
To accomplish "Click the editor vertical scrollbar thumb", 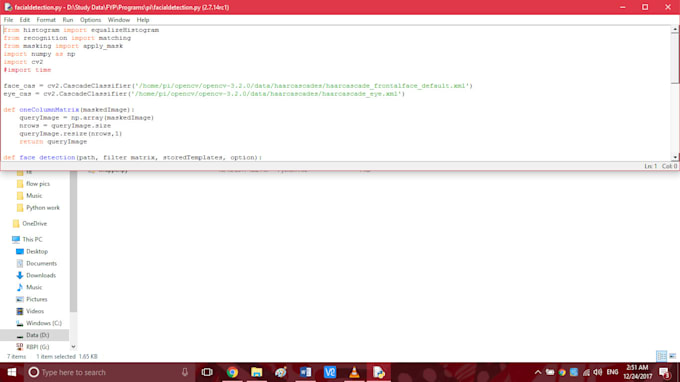I will click(x=675, y=58).
